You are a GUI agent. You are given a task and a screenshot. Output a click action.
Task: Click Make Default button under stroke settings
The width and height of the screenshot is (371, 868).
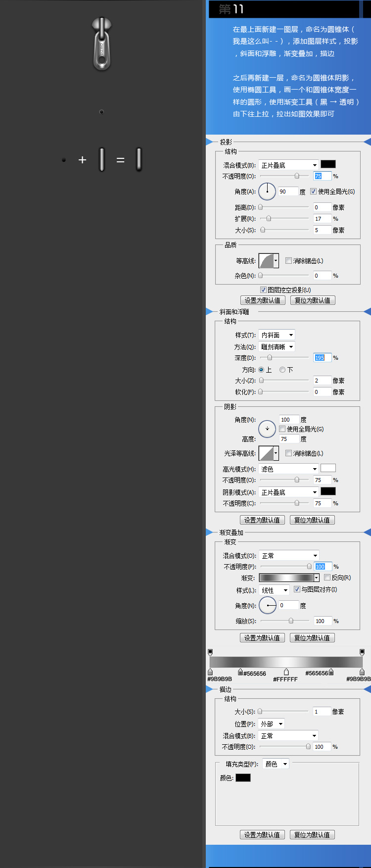[262, 835]
